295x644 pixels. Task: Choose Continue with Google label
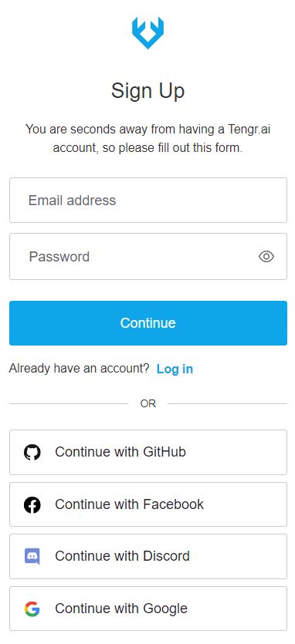(121, 609)
